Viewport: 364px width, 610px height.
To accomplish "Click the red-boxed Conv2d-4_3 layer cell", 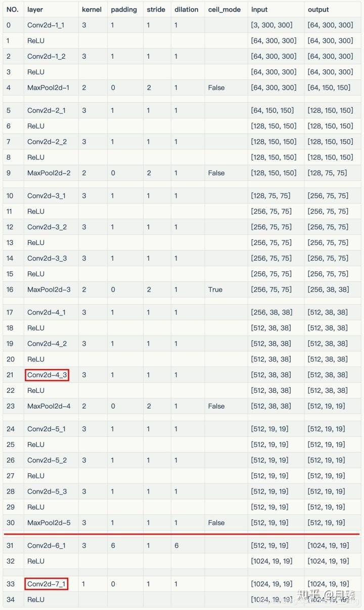I will (x=47, y=375).
